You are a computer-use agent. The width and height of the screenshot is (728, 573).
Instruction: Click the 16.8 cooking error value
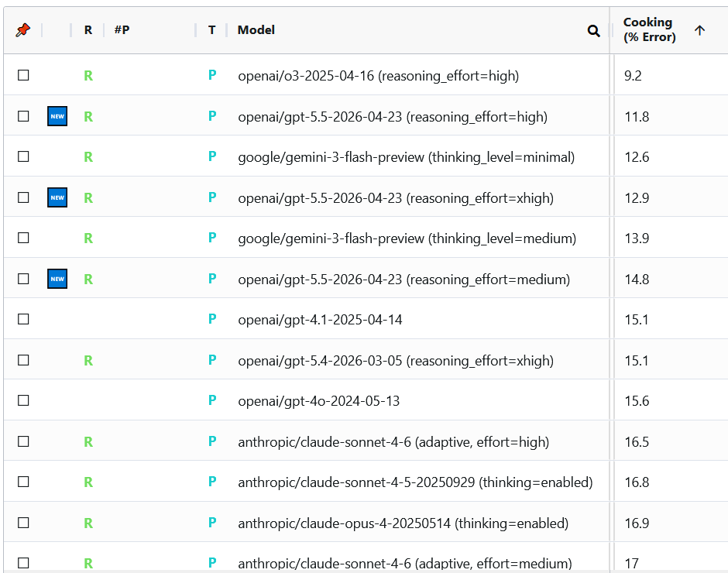[637, 482]
